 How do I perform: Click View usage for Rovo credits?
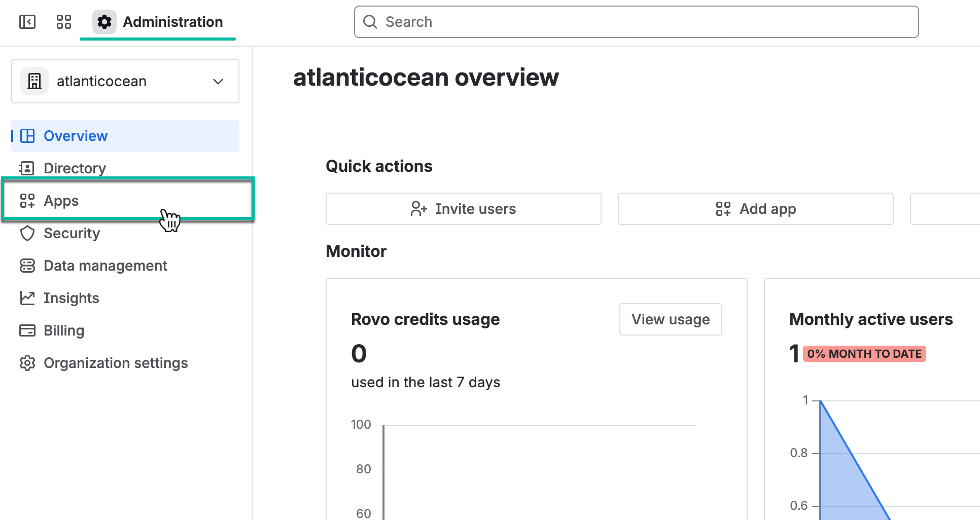tap(670, 319)
